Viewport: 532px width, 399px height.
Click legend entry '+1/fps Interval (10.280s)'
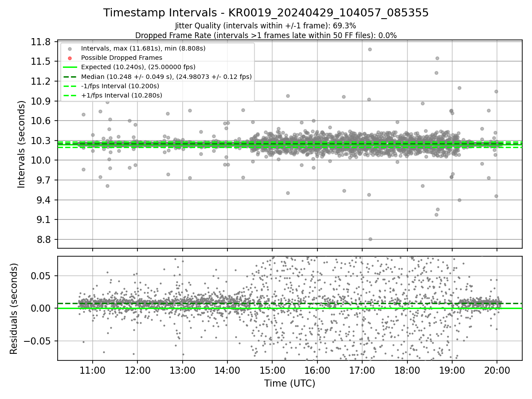point(121,95)
